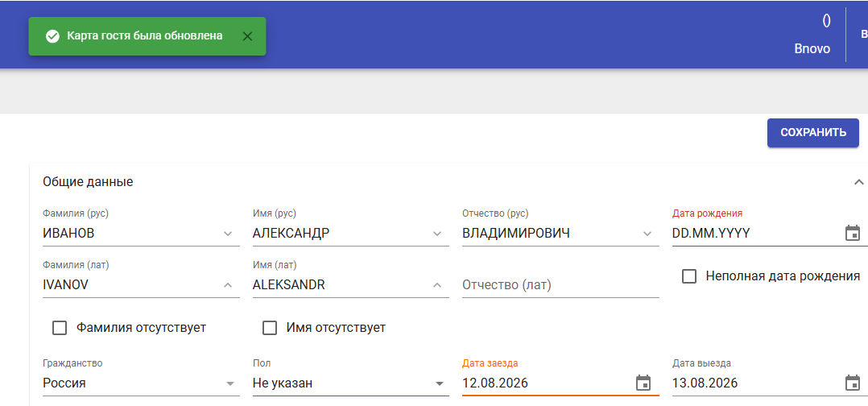Click the Bnovo label in header

(812, 49)
